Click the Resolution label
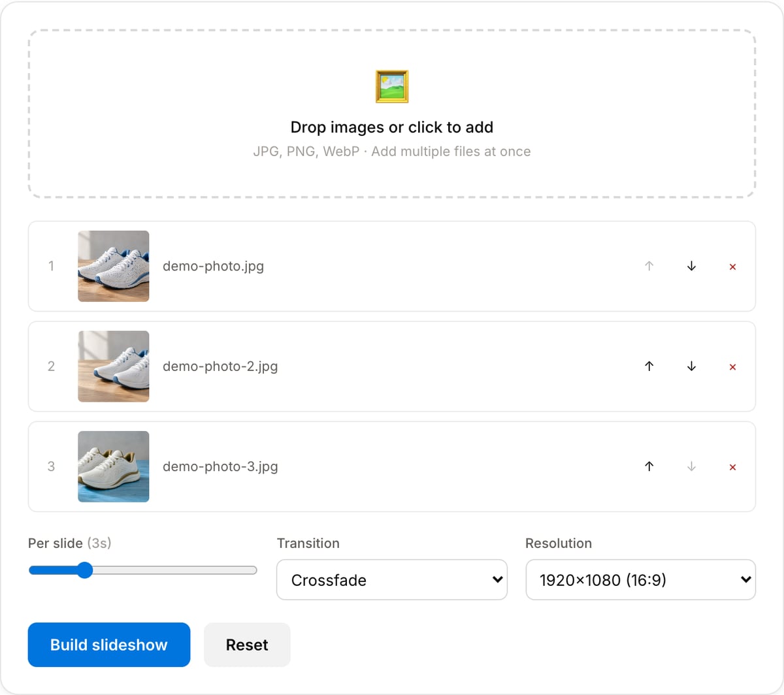The image size is (784, 695). (559, 543)
